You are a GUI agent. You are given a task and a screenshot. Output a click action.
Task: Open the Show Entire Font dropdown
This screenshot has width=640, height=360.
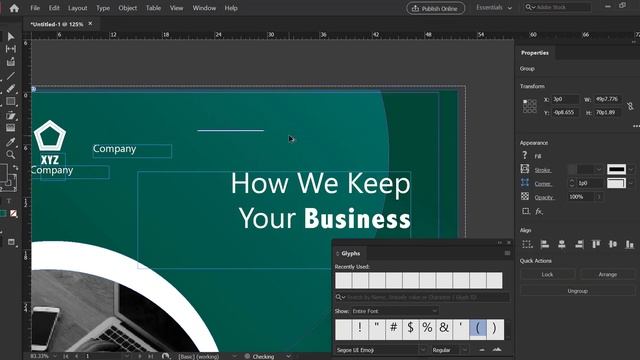pyautogui.click(x=395, y=311)
